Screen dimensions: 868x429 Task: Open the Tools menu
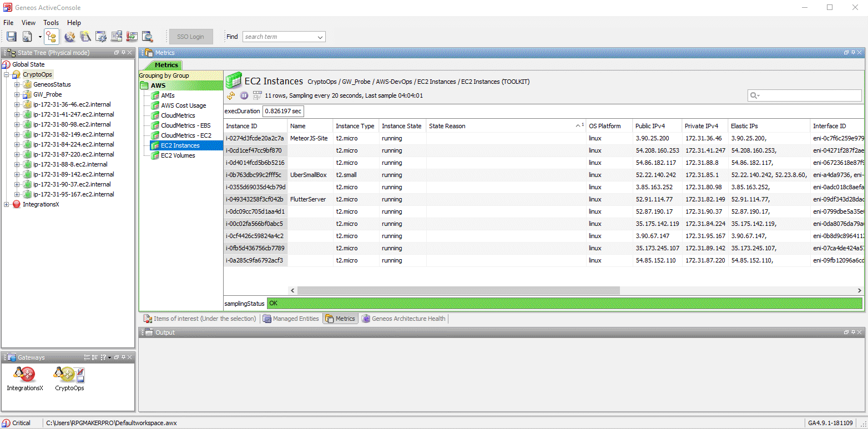pos(51,23)
